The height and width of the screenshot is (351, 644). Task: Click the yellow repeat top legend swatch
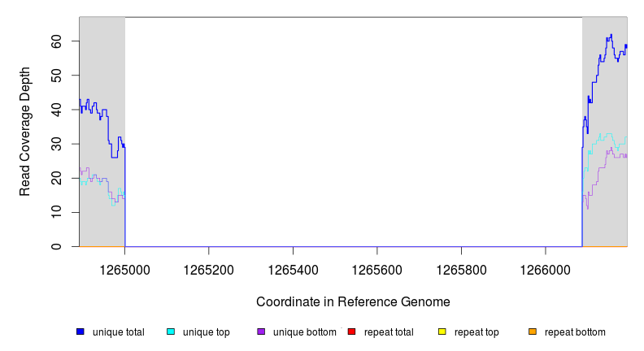tap(442, 332)
